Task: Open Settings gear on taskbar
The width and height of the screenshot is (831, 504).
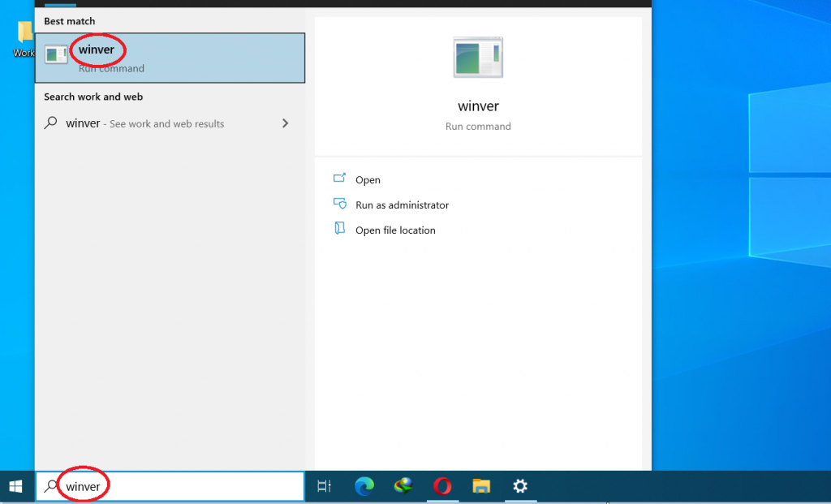Action: 520,486
